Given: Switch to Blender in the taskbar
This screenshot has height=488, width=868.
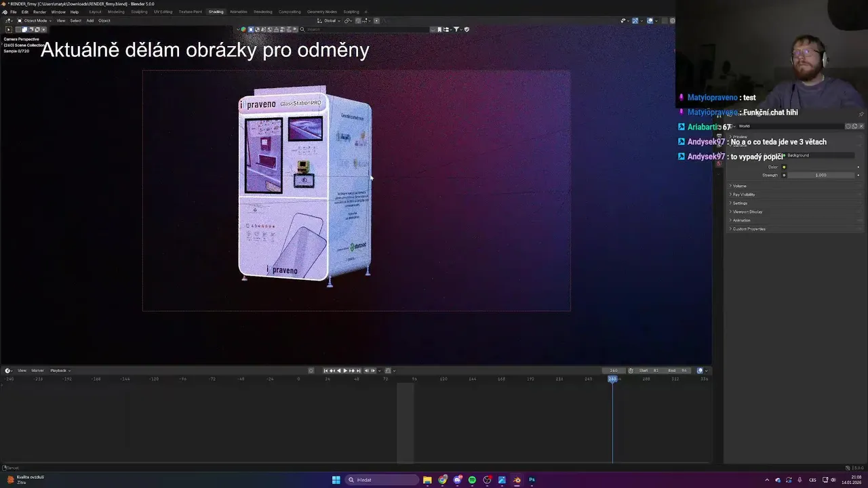Looking at the screenshot, I should click(517, 480).
